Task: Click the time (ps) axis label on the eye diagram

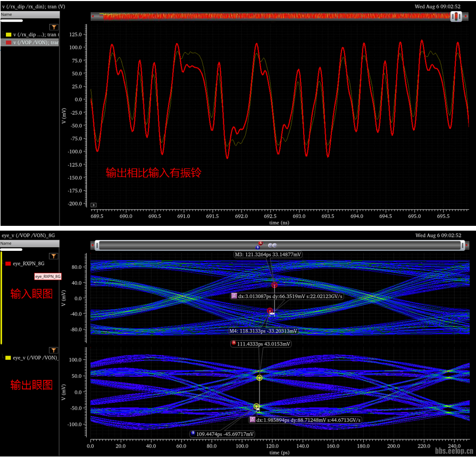Action: pyautogui.click(x=279, y=452)
